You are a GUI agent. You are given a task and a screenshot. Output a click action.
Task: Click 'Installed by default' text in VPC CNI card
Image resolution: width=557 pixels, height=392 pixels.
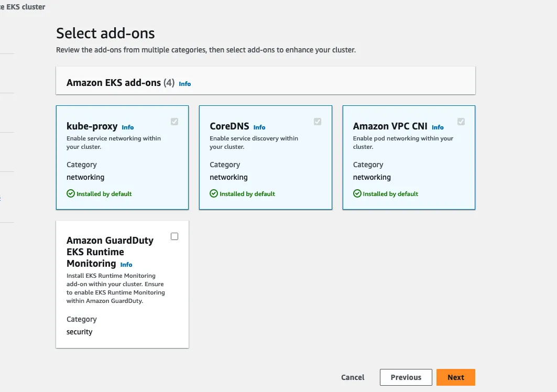coord(390,194)
